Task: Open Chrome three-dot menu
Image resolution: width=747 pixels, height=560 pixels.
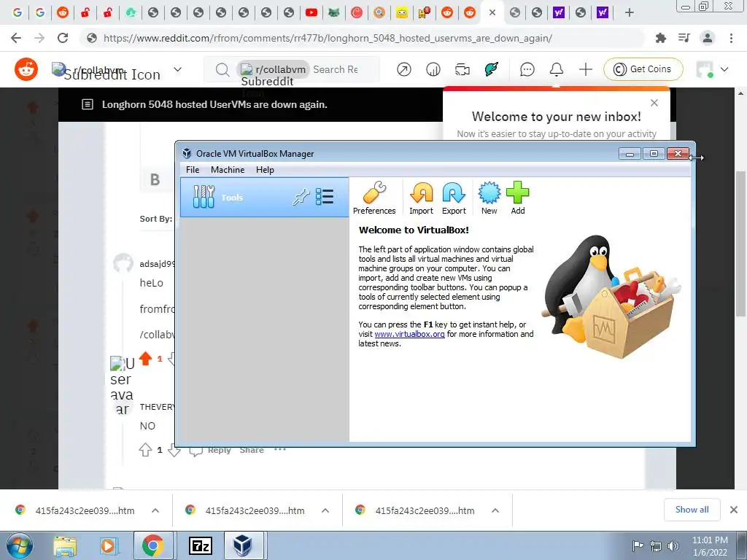Action: [x=731, y=38]
